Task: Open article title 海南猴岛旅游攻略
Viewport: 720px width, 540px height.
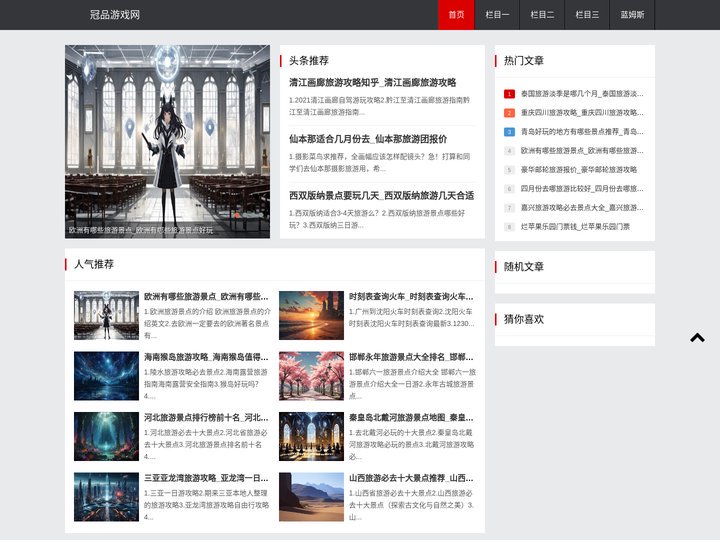Action: pyautogui.click(x=206, y=357)
